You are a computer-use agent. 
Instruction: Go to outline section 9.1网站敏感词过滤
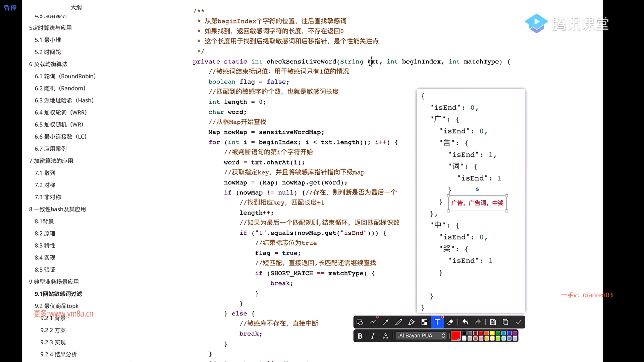tap(58, 294)
